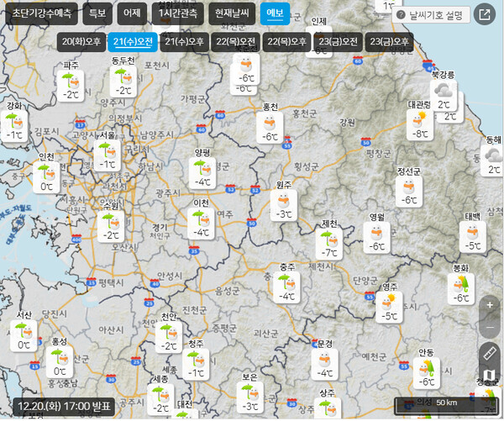504x421 pixels.
Task: Click the 양평 weather icon
Action: pyautogui.click(x=202, y=173)
